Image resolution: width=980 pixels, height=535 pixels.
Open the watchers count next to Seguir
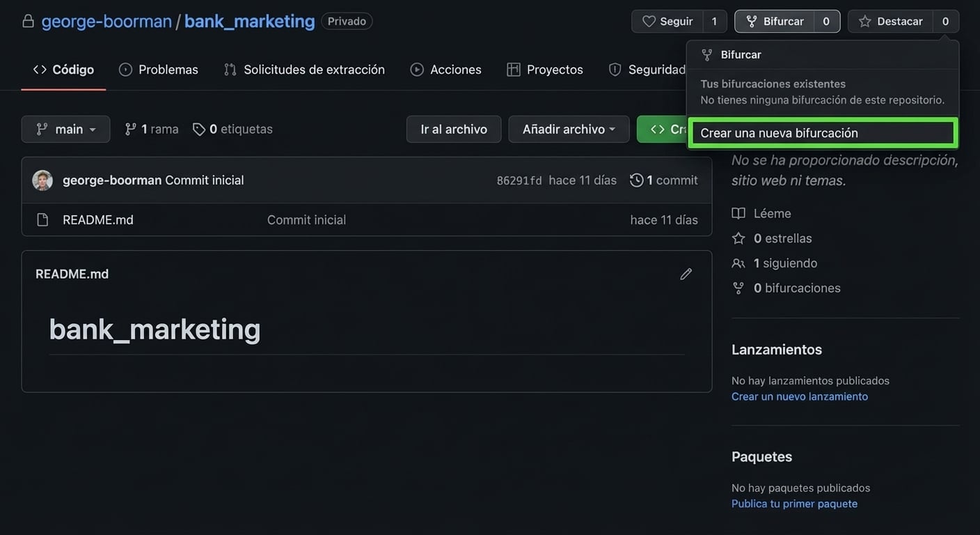[714, 22]
